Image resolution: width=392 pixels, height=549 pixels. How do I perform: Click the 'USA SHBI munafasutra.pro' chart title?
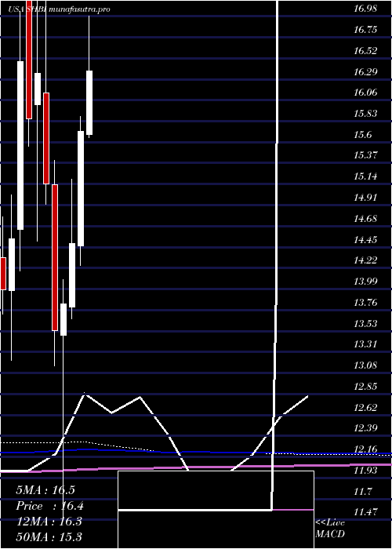59,9
